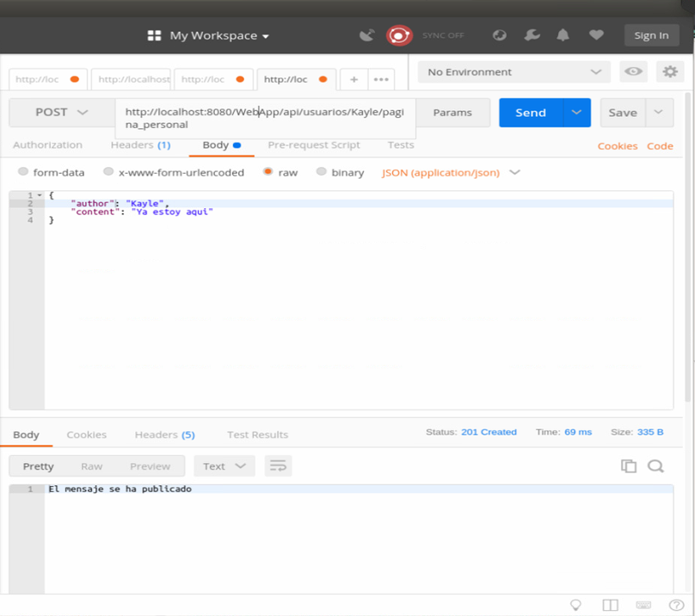Screen dimensions: 695x616
Task: Open JSON (application/json) type dropdown
Action: tap(451, 173)
